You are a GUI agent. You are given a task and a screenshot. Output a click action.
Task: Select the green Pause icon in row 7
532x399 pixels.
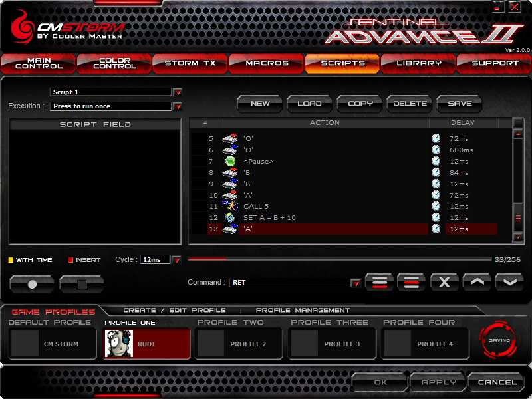(x=230, y=161)
